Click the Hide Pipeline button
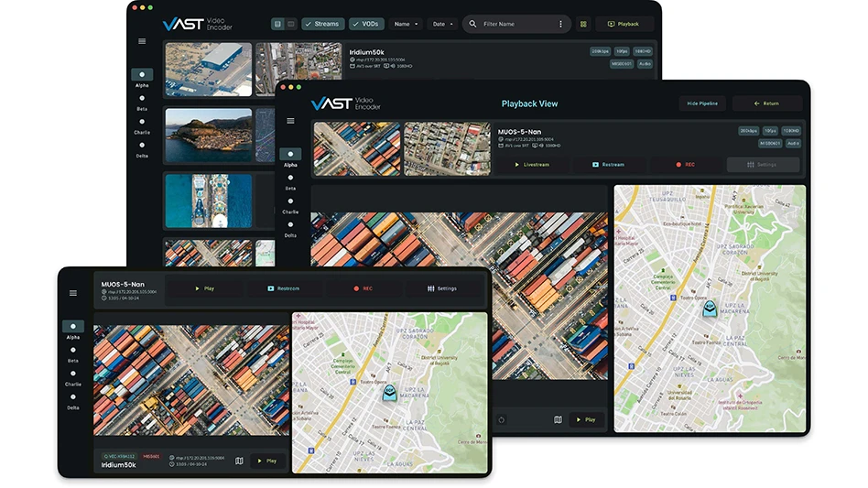 pos(702,103)
